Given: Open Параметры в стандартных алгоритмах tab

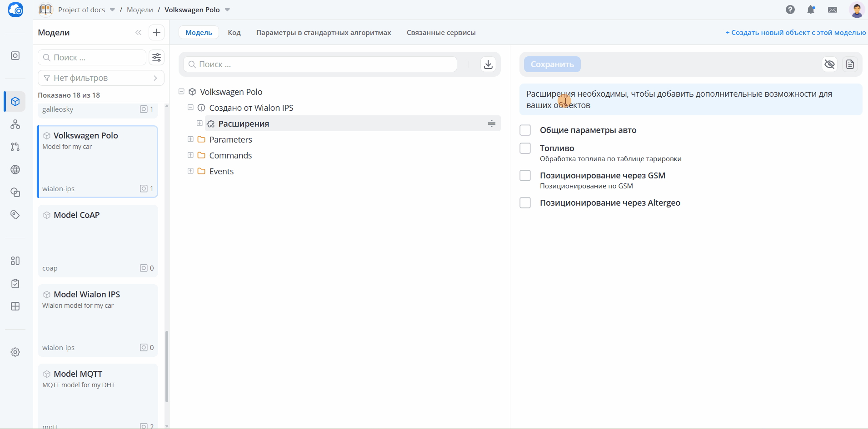Looking at the screenshot, I should (x=324, y=33).
